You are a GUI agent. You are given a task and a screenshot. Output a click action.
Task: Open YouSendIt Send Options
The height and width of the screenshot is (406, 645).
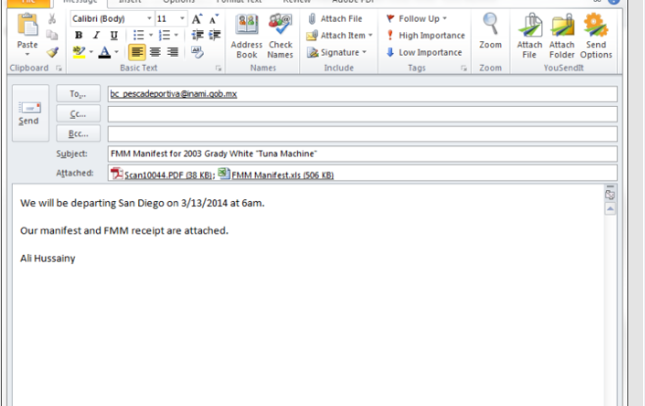tap(596, 36)
